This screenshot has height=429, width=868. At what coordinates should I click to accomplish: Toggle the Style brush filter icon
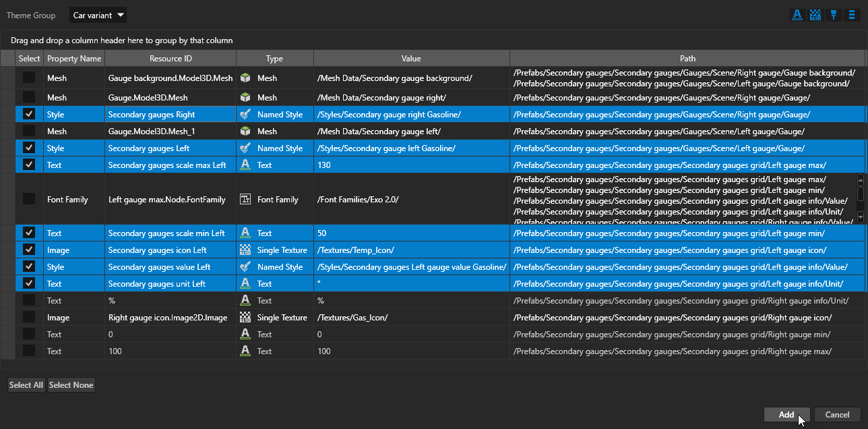click(834, 16)
